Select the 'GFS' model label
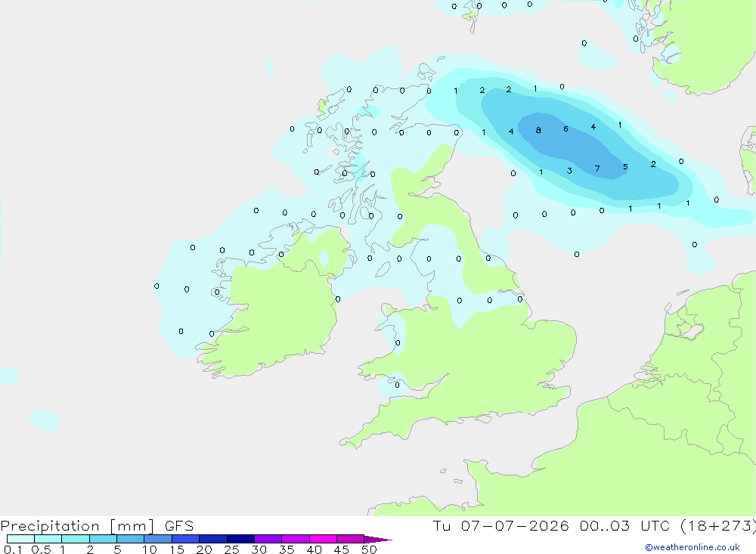The width and height of the screenshot is (756, 554). coord(179,526)
